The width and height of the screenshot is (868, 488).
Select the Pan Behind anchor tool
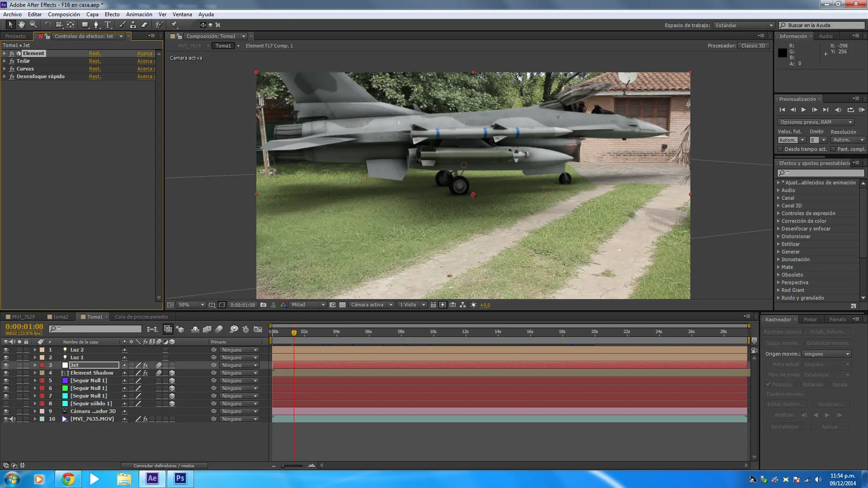click(71, 25)
